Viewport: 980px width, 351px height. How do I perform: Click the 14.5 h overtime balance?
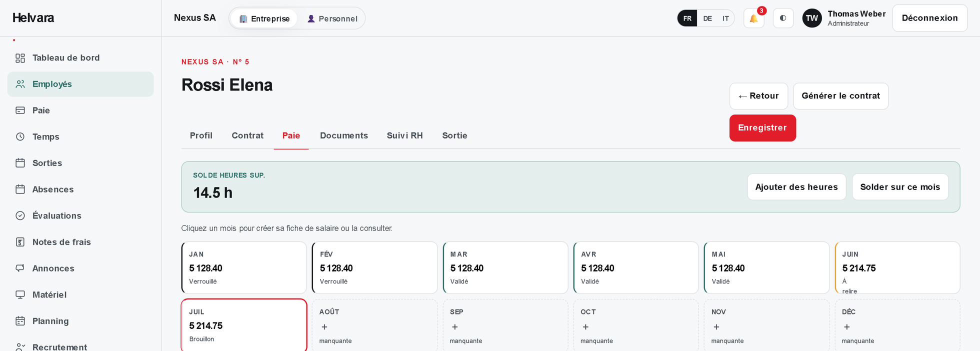point(213,193)
